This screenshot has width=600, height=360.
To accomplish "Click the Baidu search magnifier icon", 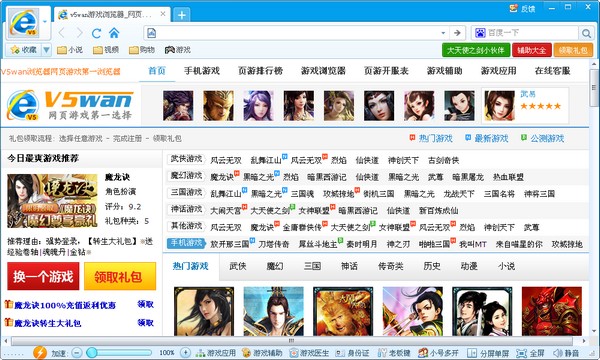I will click(x=586, y=33).
